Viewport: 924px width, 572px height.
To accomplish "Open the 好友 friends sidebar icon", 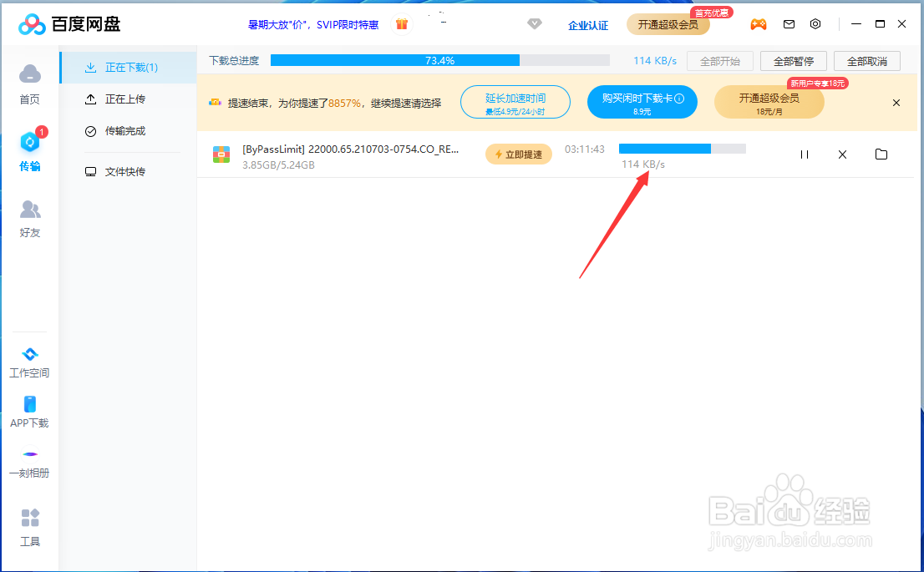I will click(30, 219).
